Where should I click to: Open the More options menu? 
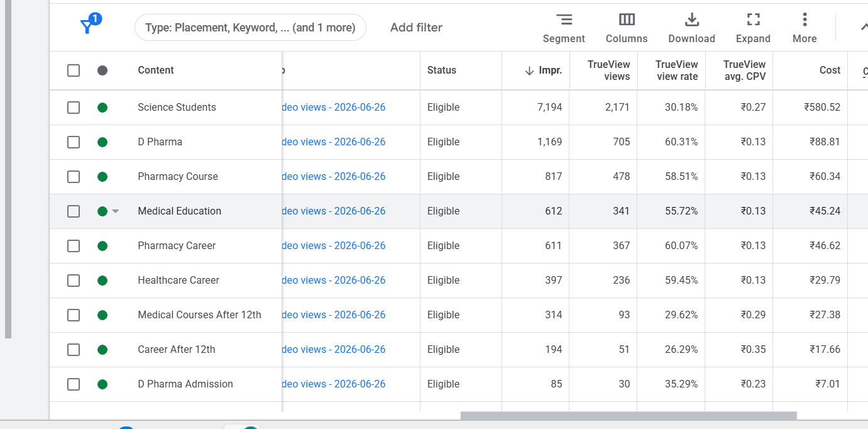click(805, 28)
